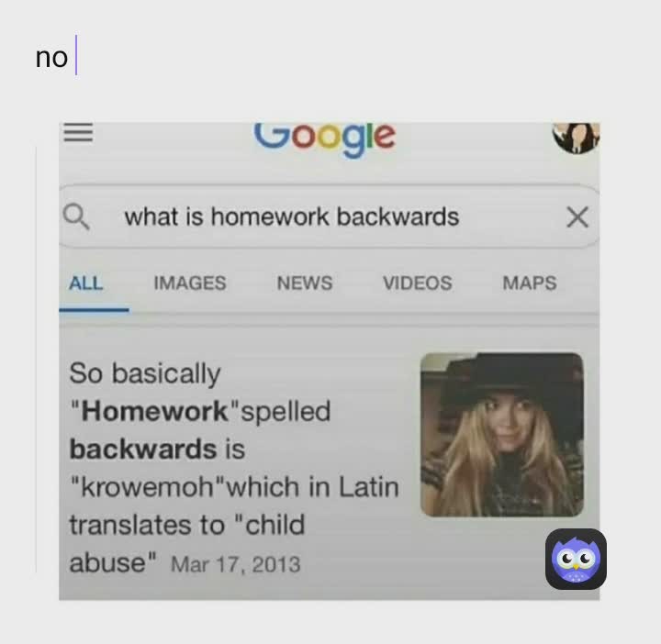The height and width of the screenshot is (644, 661).
Task: Switch to the NEWS tab
Action: pyautogui.click(x=305, y=283)
